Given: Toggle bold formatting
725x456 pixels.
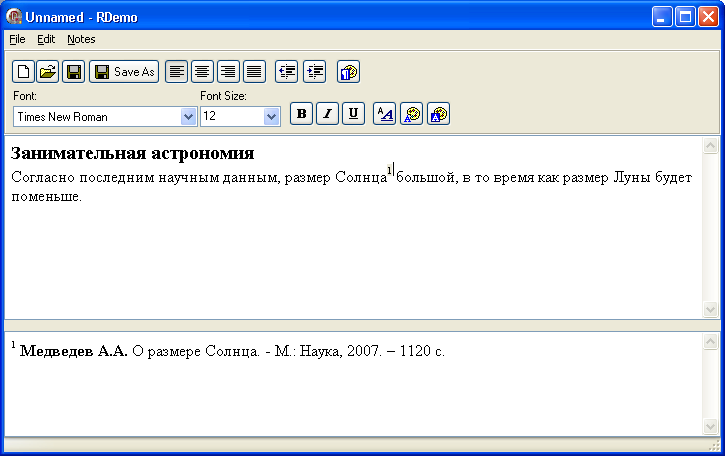Looking at the screenshot, I should 301,114.
